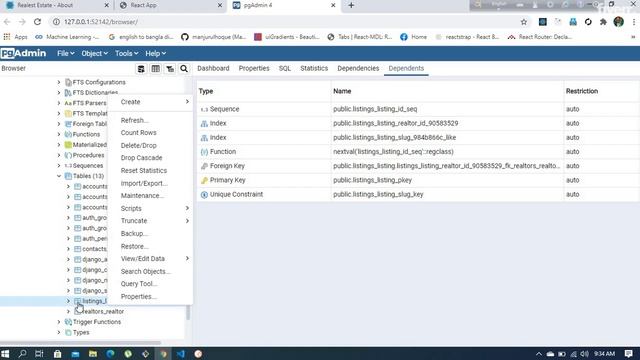The height and width of the screenshot is (360, 640).
Task: Switch to the Dashboard tab
Action: click(213, 68)
